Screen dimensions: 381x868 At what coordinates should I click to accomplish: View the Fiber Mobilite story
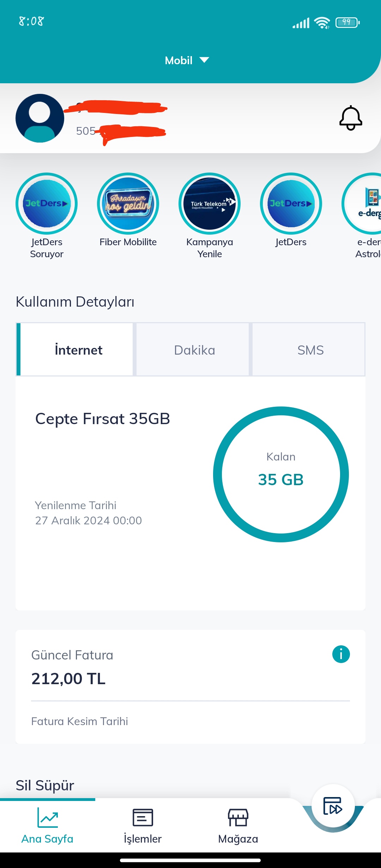[128, 204]
